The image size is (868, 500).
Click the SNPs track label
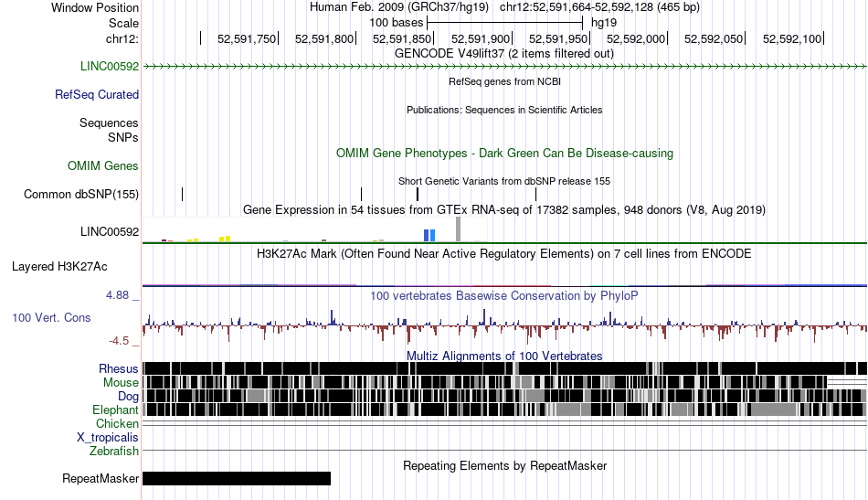pos(123,137)
